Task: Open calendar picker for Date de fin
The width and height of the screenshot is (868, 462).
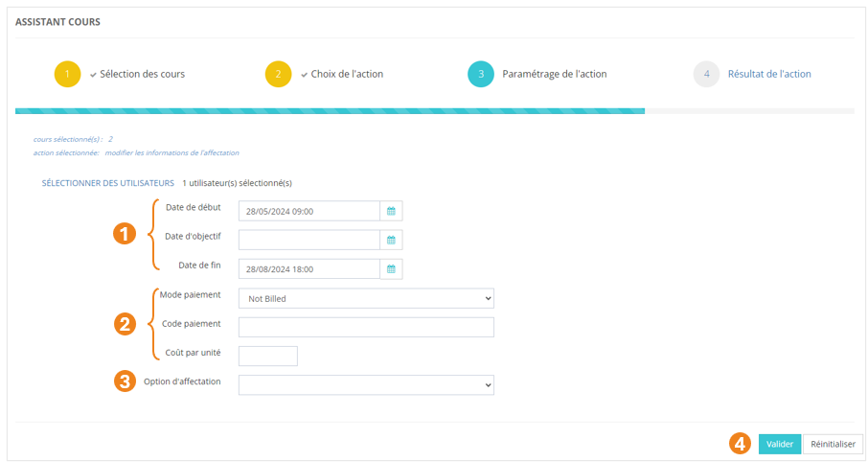Action: [391, 269]
